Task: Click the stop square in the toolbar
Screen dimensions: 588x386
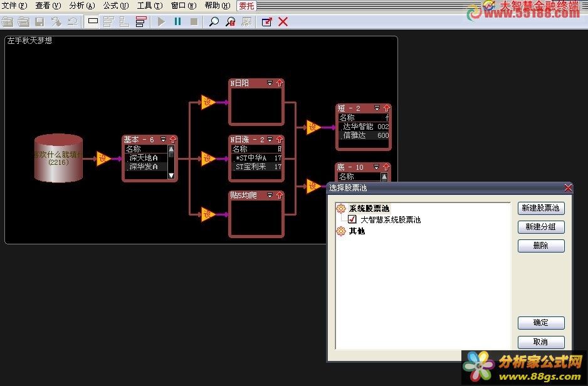Action: coord(194,22)
